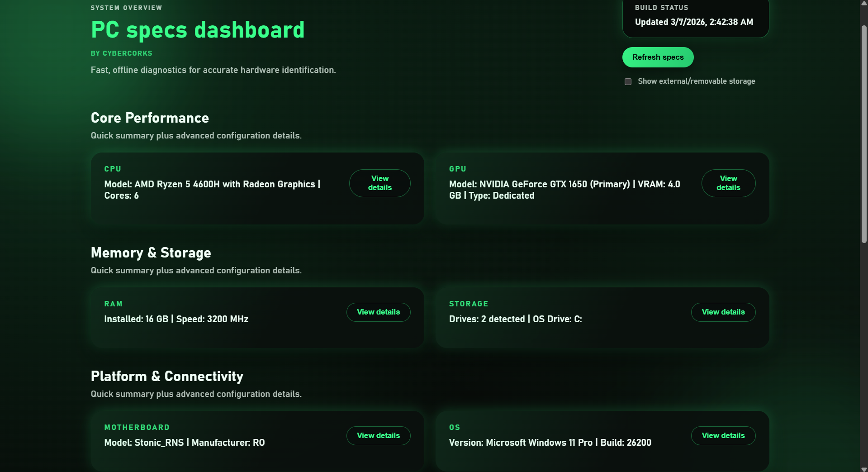This screenshot has height=472, width=868.
Task: Open View details for the CPU card
Action: [x=379, y=183]
